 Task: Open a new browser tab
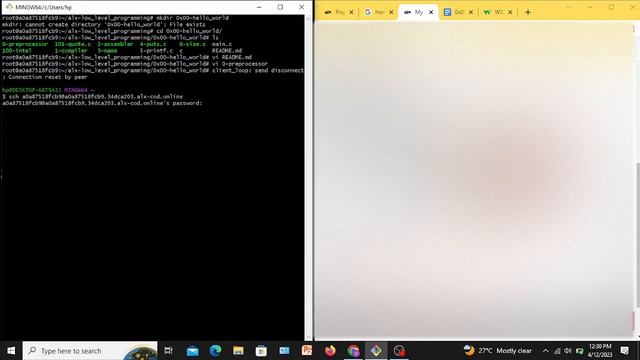[x=528, y=12]
